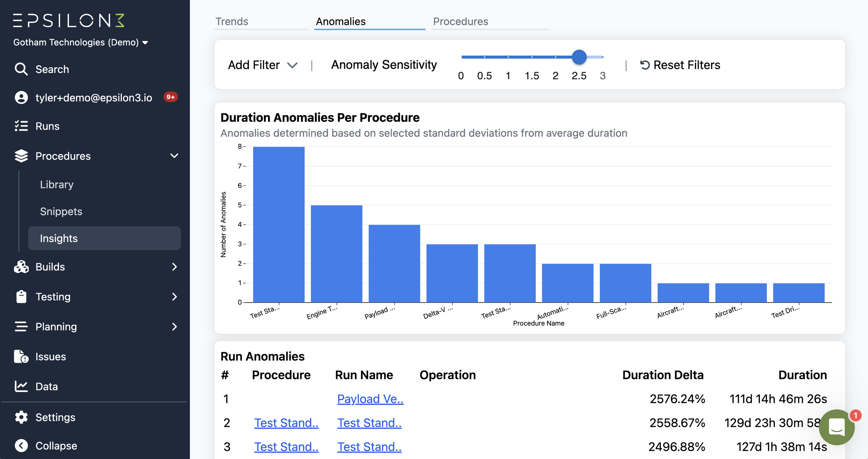The height and width of the screenshot is (459, 868).
Task: Click the Procedures layers icon
Action: tap(21, 156)
